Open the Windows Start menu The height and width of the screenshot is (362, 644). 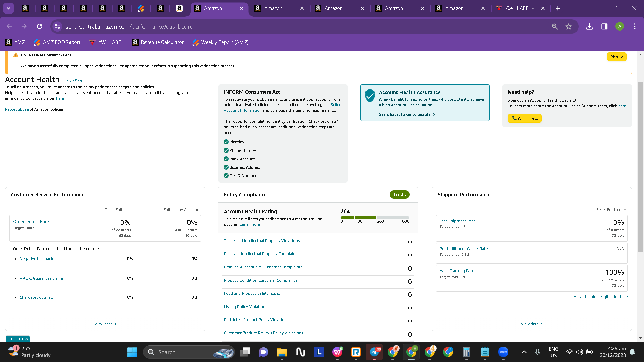pyautogui.click(x=132, y=352)
